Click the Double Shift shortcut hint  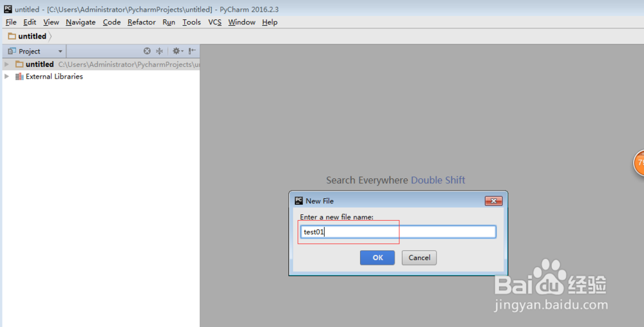tap(438, 180)
